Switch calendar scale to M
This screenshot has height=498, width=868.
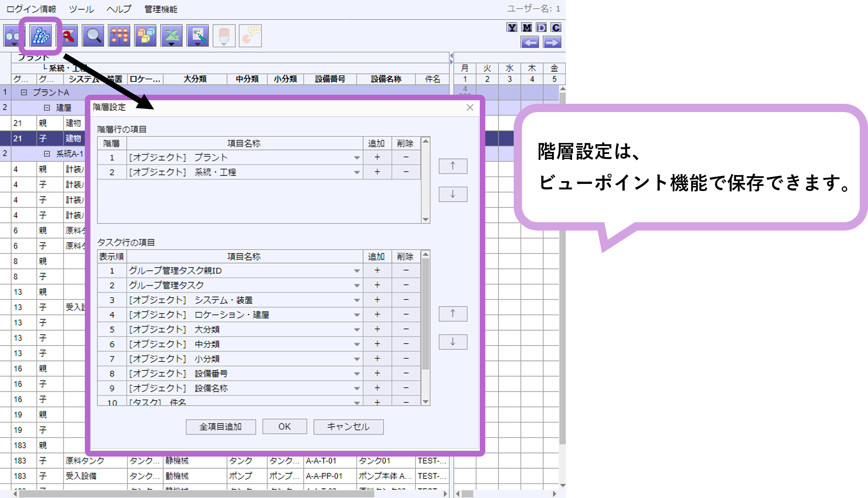(527, 28)
